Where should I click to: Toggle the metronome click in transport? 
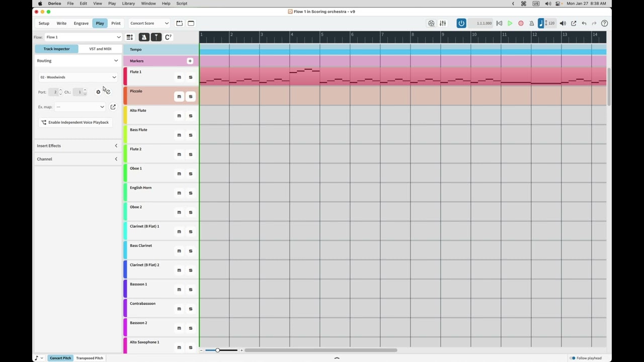[531, 23]
